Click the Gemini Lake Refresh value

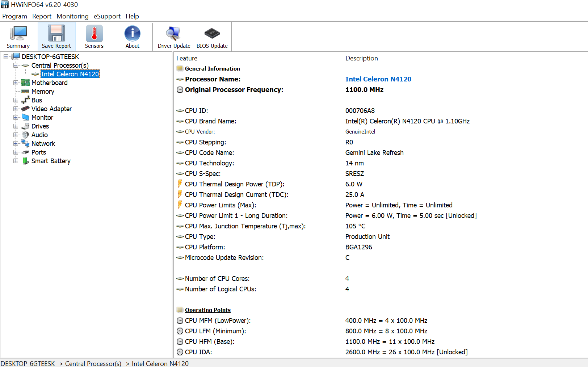[374, 153]
